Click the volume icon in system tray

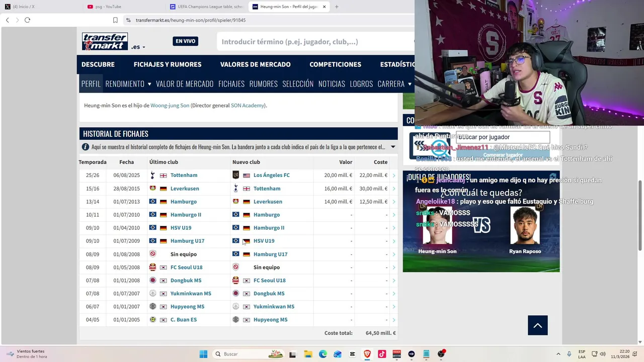603,354
